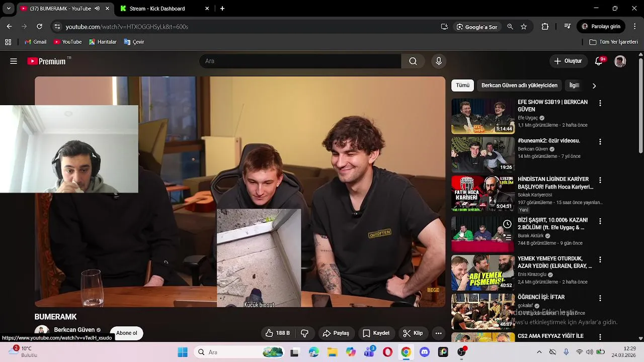Screen dimensions: 644x362
Task: Open #buneamk2 özür videosu thumbnail
Action: coord(482,155)
